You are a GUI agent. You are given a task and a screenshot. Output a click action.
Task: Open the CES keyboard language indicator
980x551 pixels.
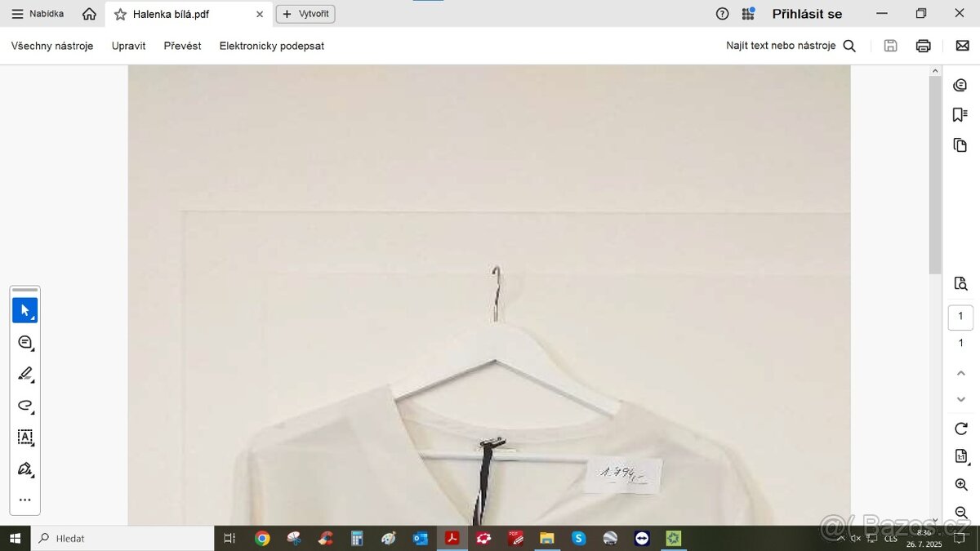(890, 538)
